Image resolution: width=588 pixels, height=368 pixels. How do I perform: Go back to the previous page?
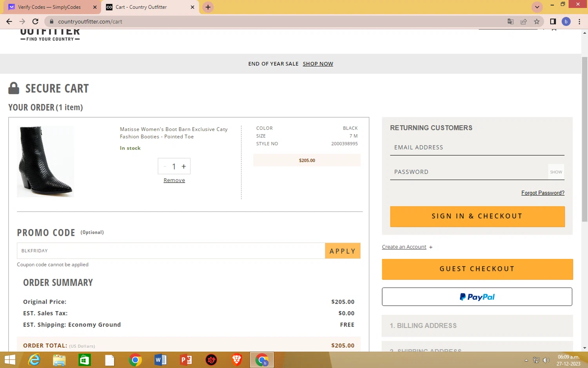tap(9, 22)
